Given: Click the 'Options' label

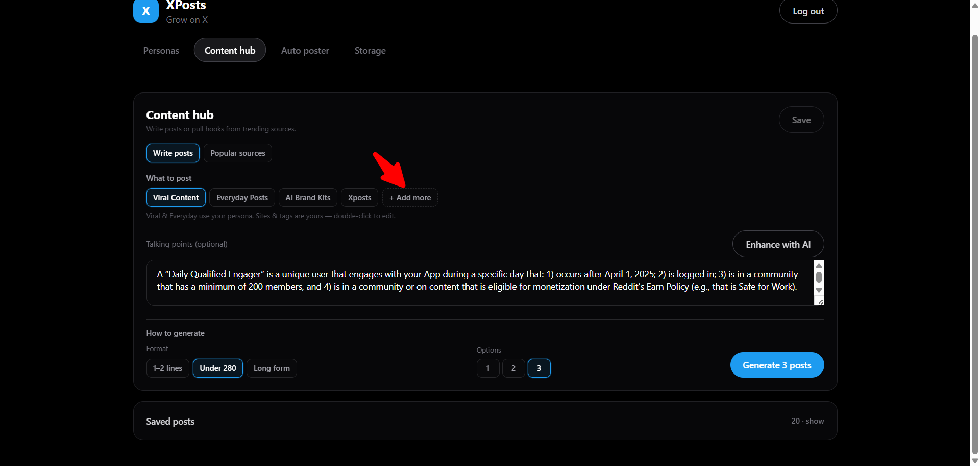Looking at the screenshot, I should click(x=489, y=350).
